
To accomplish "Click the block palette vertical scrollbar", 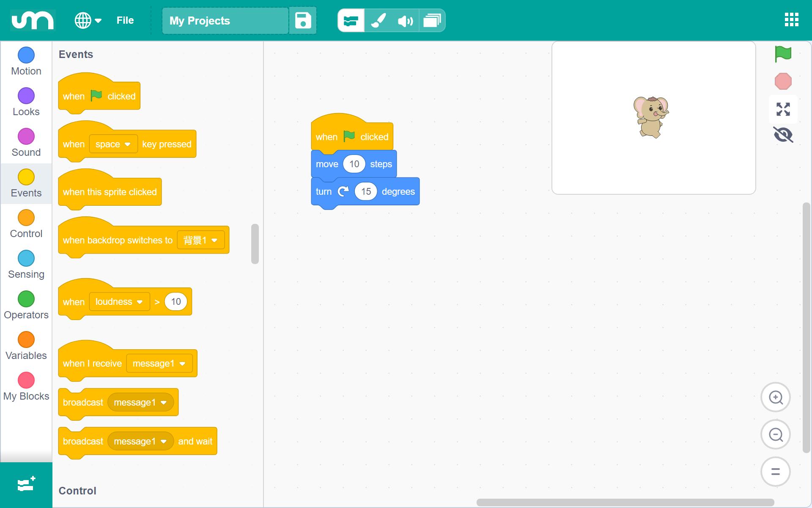I will [255, 244].
